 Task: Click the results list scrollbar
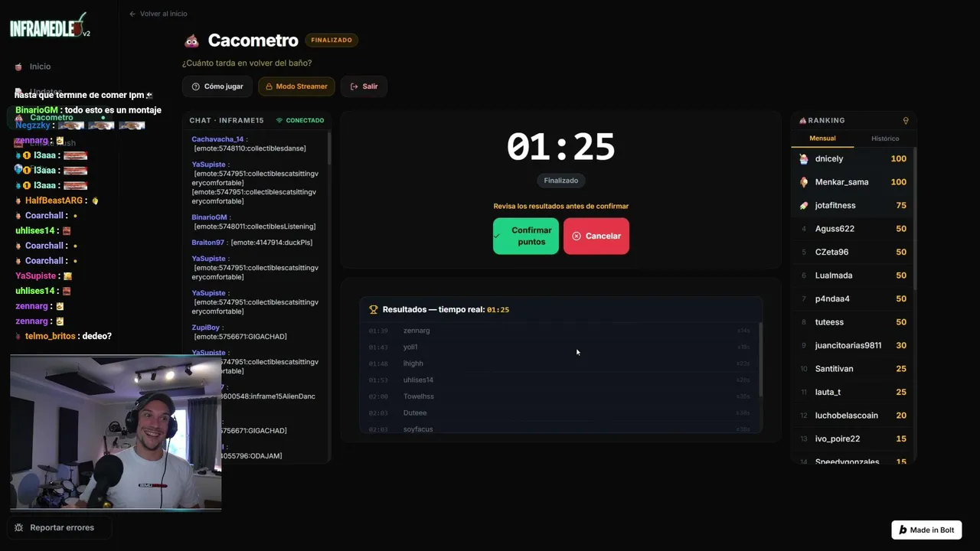coord(760,360)
